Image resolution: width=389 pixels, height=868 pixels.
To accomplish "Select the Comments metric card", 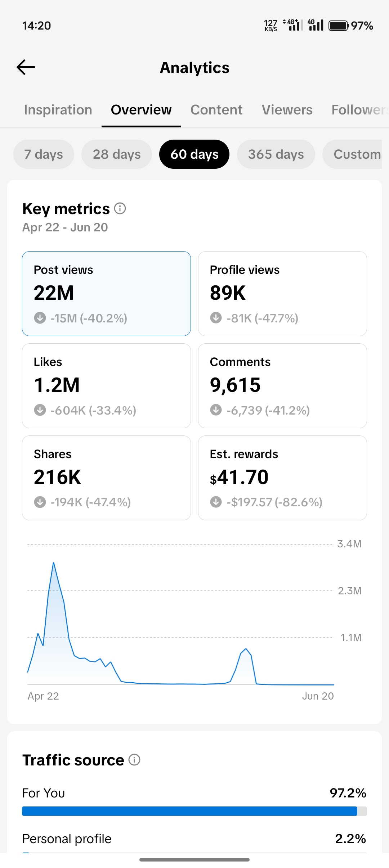I will click(x=282, y=386).
